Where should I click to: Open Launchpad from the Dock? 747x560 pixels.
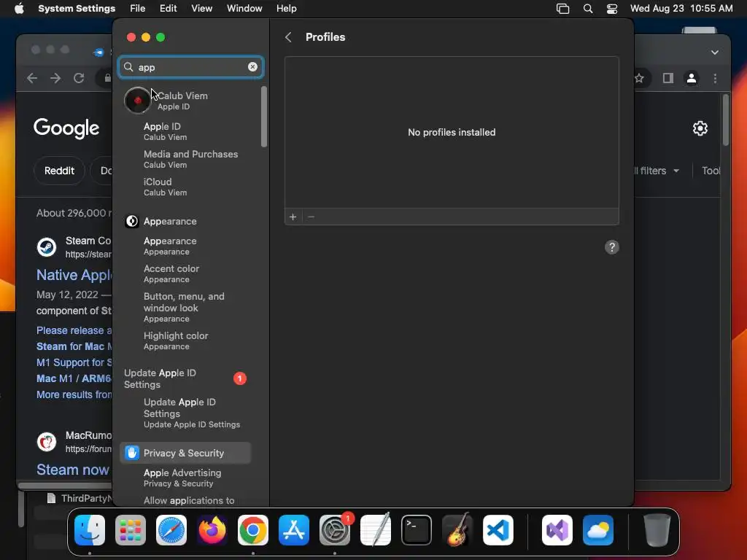tap(131, 530)
